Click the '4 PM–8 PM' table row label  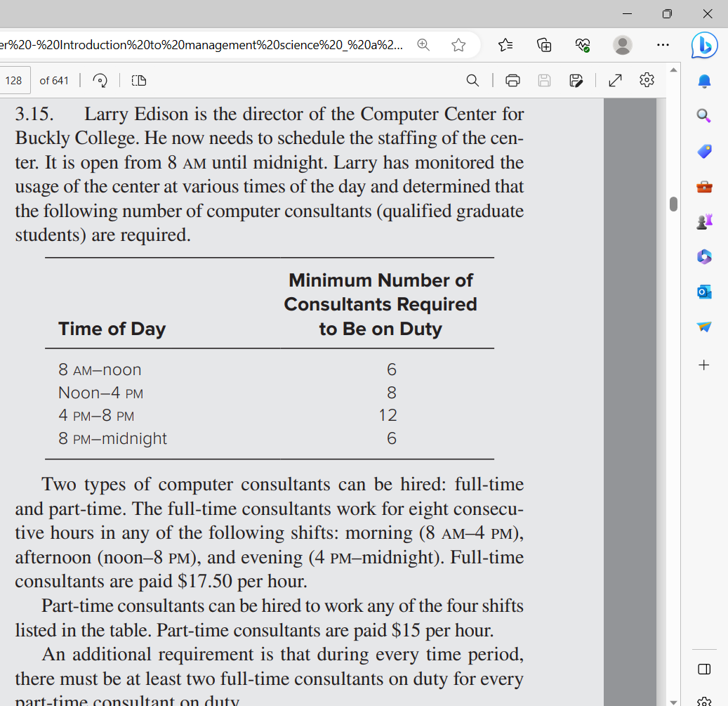pos(96,415)
